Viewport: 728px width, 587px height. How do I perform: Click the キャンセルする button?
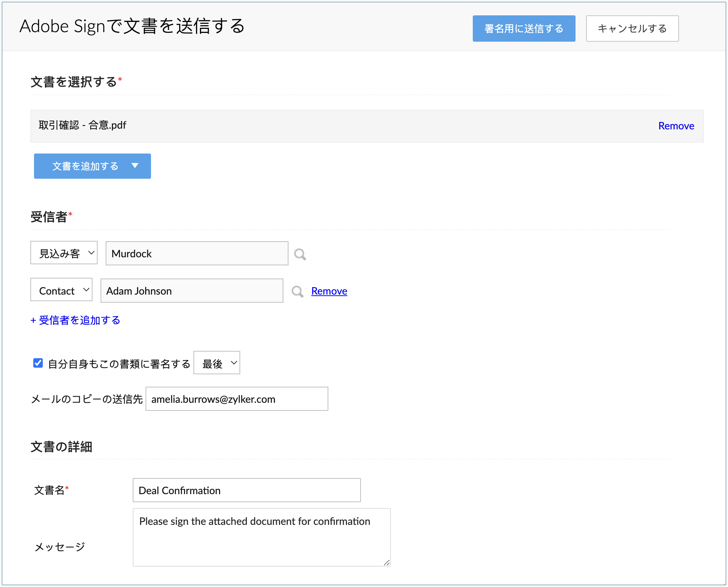[x=632, y=29]
